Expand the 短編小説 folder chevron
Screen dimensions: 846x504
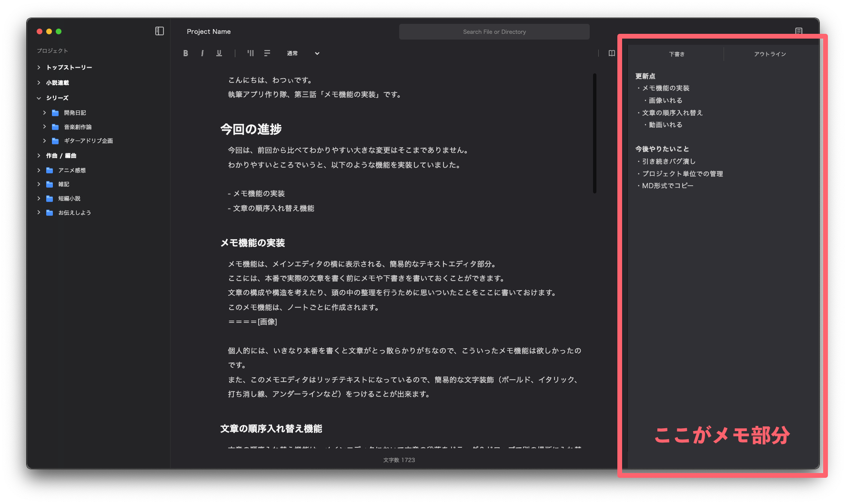(39, 199)
